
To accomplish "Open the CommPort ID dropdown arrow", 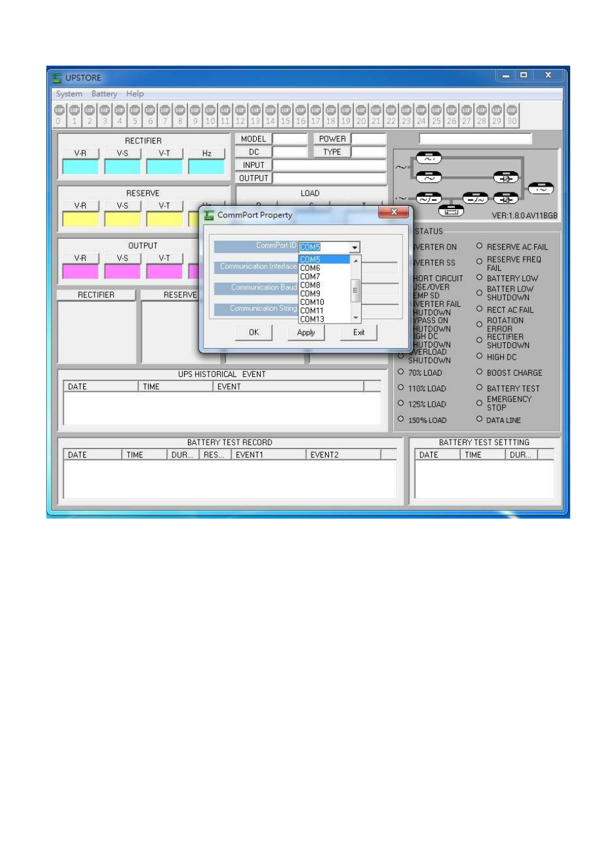I will (x=355, y=247).
